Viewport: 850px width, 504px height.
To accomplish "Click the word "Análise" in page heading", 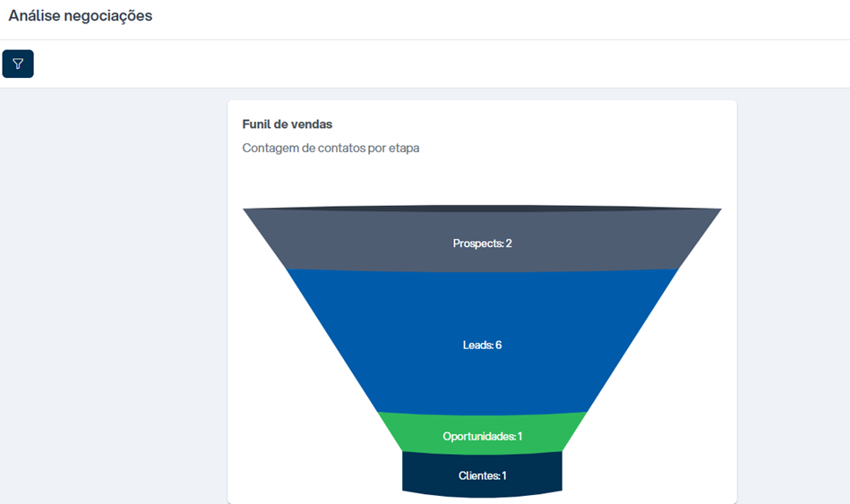I will coord(34,16).
